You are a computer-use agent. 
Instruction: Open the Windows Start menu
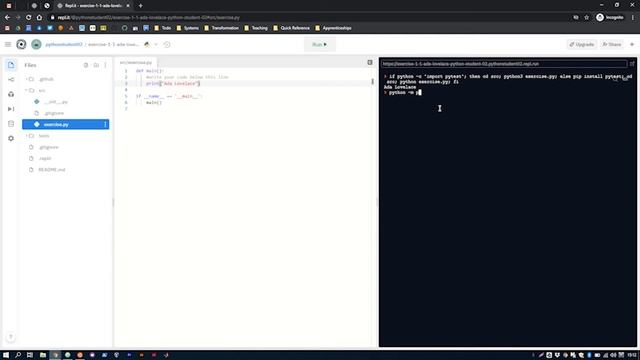pyautogui.click(x=6, y=355)
